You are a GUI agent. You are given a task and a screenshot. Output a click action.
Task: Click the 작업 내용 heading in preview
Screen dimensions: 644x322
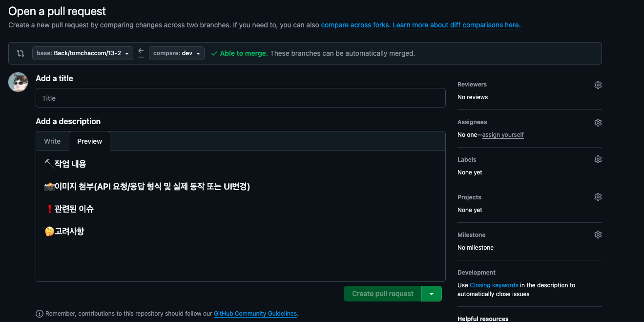(65, 164)
